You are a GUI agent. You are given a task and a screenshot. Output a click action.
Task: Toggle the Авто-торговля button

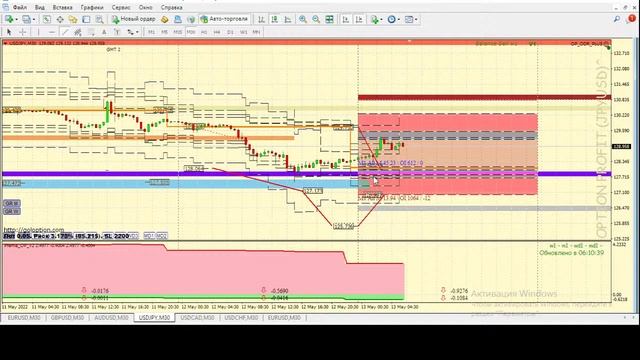point(224,19)
